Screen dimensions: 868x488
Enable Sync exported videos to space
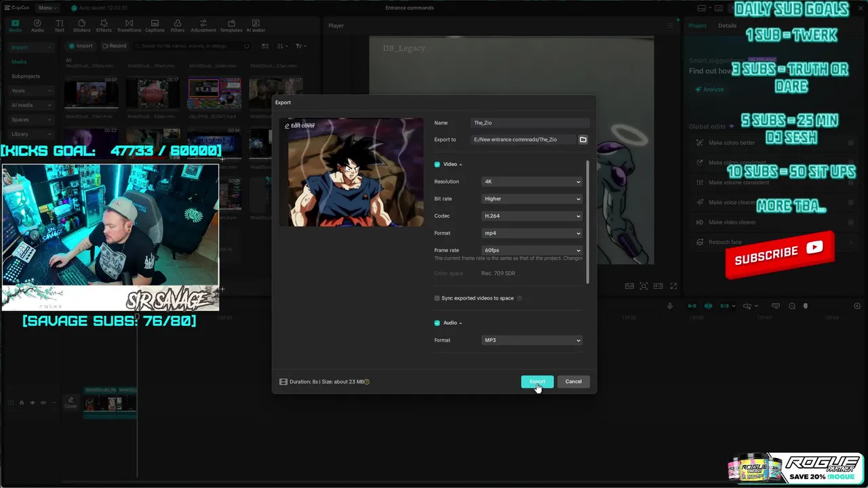[437, 298]
